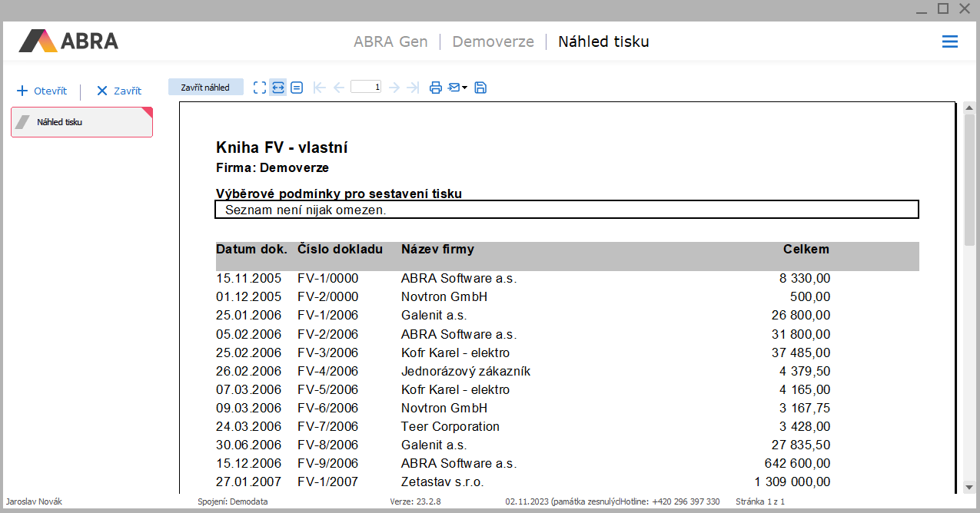Send the preview by e-mail icon

coord(454,88)
